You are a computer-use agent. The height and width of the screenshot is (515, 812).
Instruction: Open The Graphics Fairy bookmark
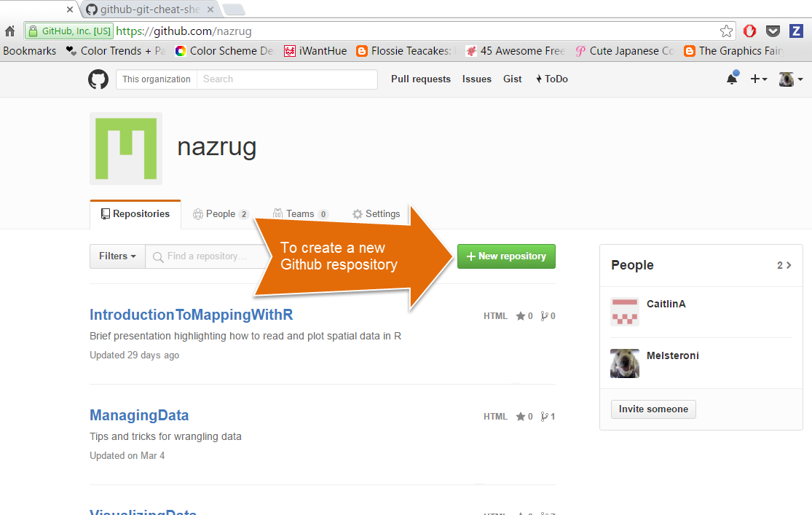point(734,51)
